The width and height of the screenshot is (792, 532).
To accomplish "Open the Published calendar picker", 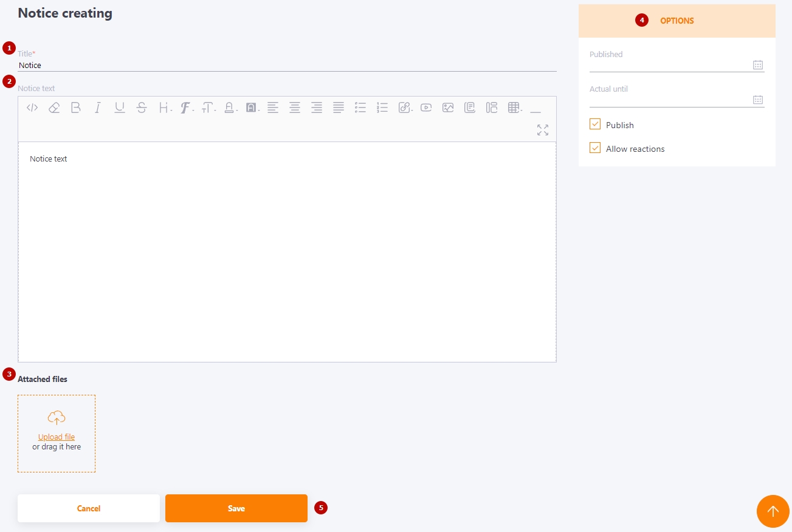I will [x=758, y=65].
